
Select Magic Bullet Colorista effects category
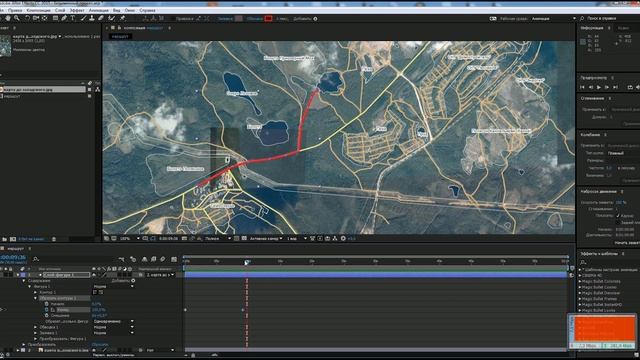[601, 282]
